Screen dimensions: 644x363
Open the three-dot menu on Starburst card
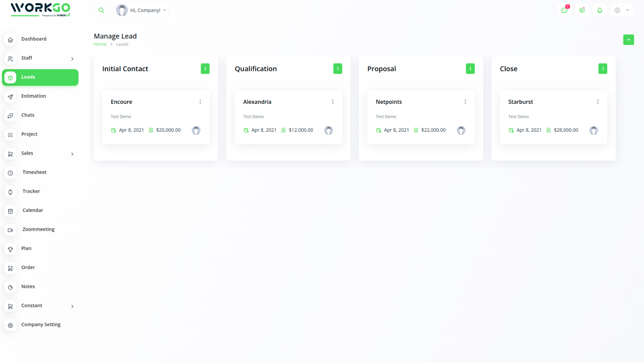tap(598, 102)
